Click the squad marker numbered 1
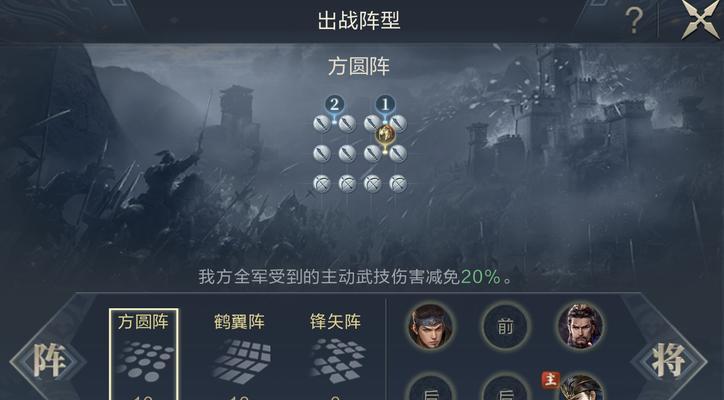This screenshot has height=400, width=724. pos(385,104)
